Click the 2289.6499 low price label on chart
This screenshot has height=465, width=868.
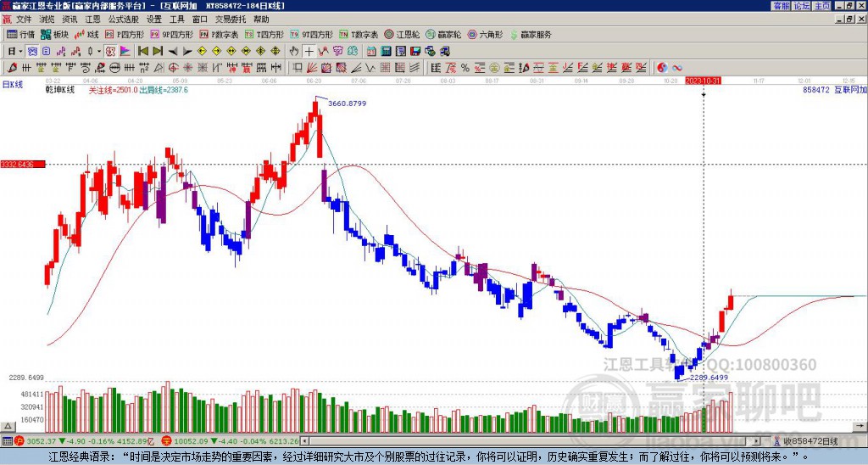coord(709,378)
